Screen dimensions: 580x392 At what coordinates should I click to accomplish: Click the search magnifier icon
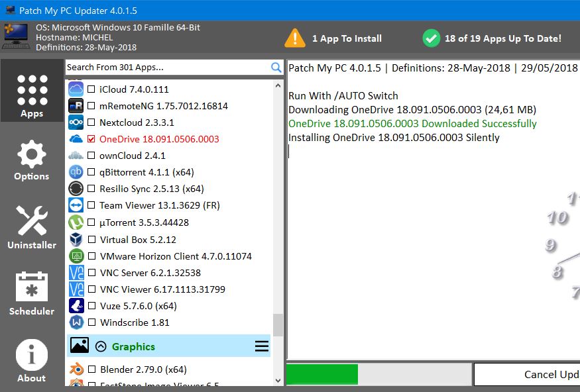click(x=276, y=67)
